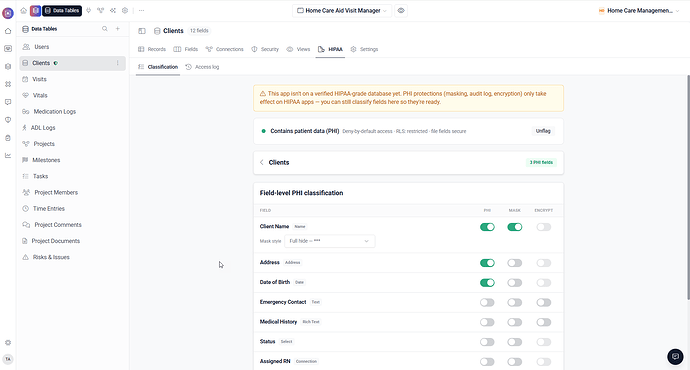Switch to the Fields tab
This screenshot has height=370, width=690.
point(186,49)
